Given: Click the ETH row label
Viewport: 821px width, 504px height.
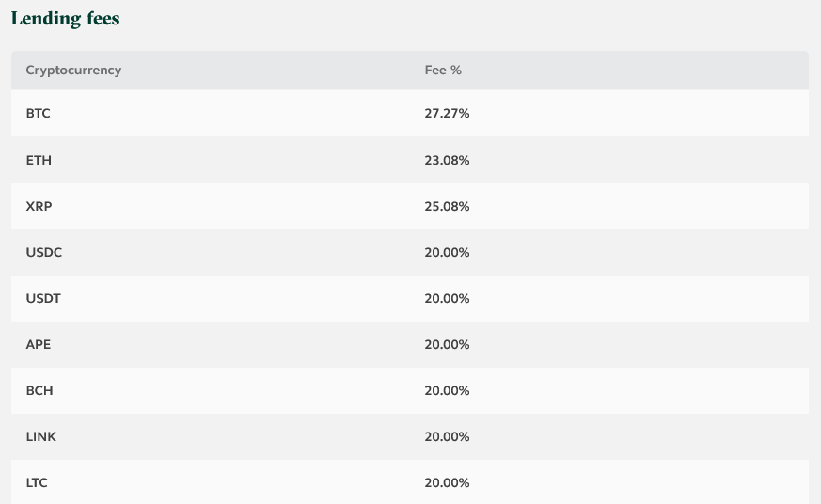Looking at the screenshot, I should 39,160.
